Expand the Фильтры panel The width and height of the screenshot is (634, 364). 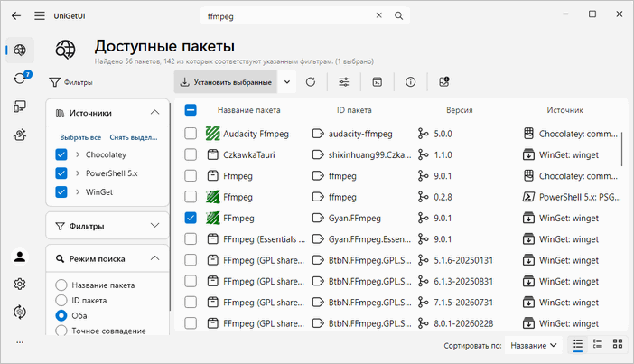coord(154,226)
